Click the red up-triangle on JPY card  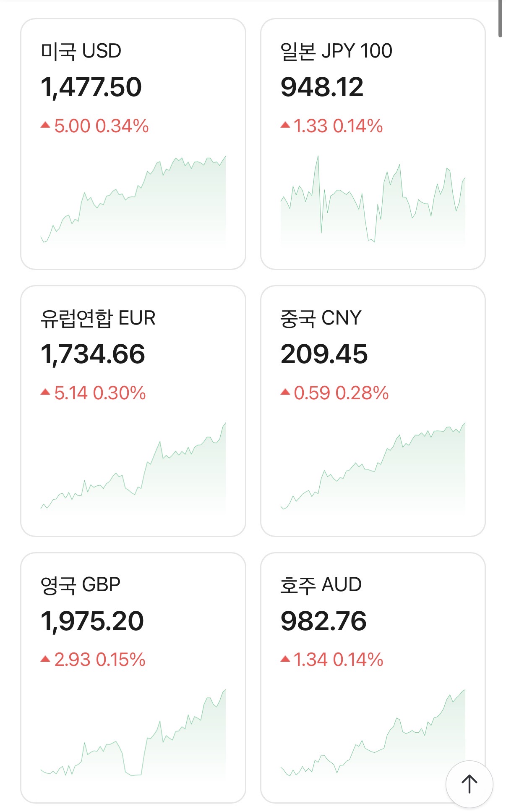coord(285,125)
